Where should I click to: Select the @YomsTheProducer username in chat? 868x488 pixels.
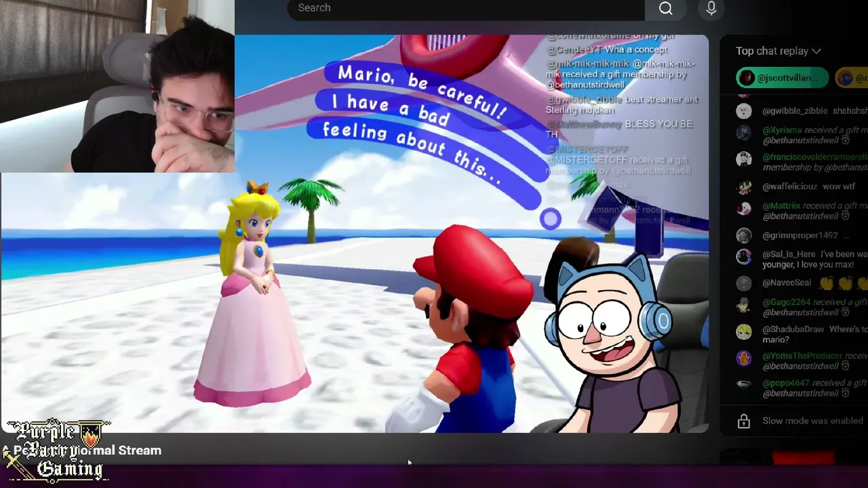pyautogui.click(x=802, y=356)
